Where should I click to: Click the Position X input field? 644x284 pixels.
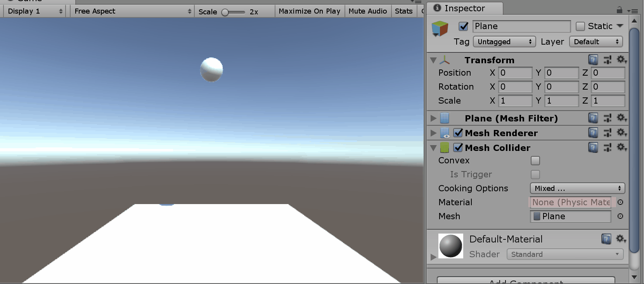pos(515,73)
